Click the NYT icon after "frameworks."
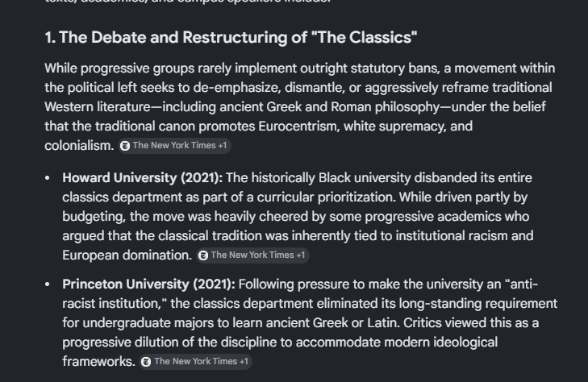The height and width of the screenshot is (382, 588). pyautogui.click(x=146, y=362)
